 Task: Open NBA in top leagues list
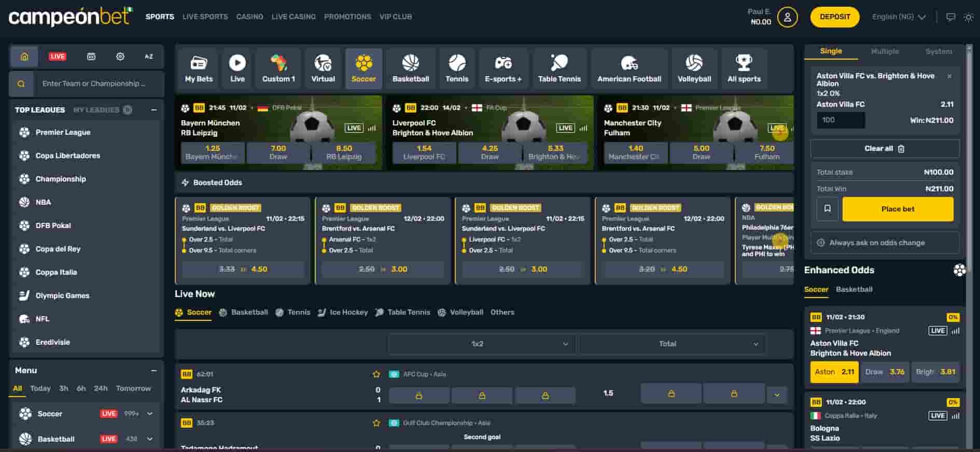click(x=43, y=203)
